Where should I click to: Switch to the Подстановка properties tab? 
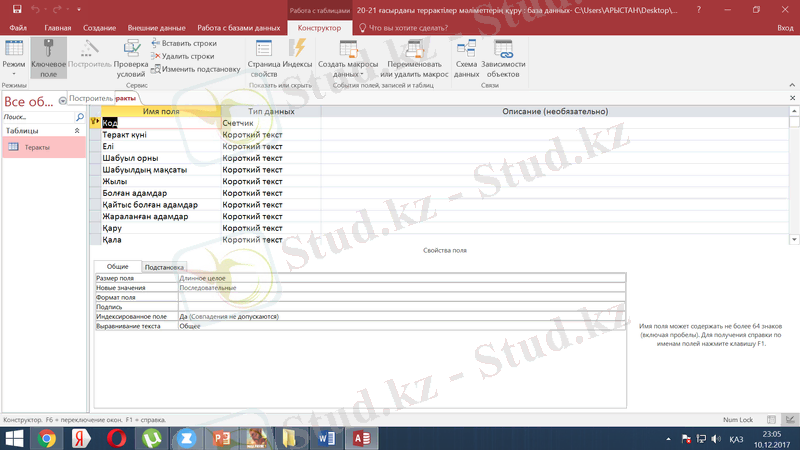click(x=164, y=267)
